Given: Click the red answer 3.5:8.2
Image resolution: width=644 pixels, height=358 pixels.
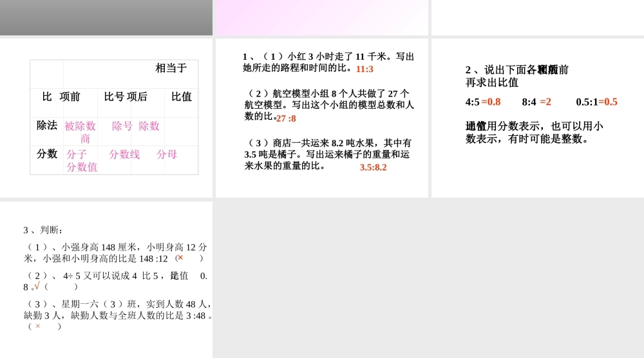Looking at the screenshot, I should point(374,167).
